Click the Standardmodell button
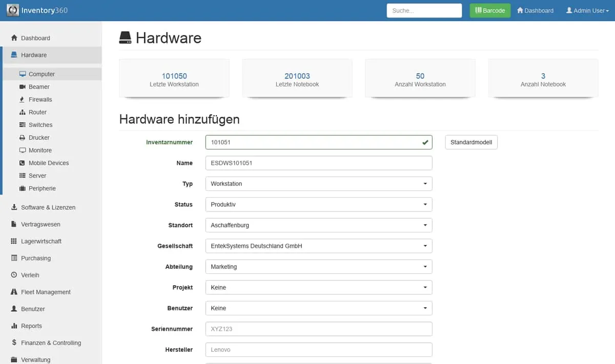 [x=471, y=142]
